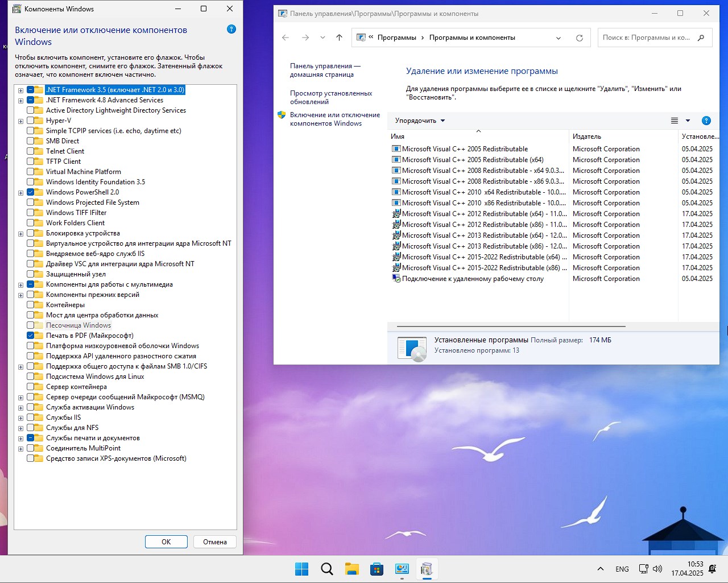Show hidden tray icons chevron

tap(601, 569)
